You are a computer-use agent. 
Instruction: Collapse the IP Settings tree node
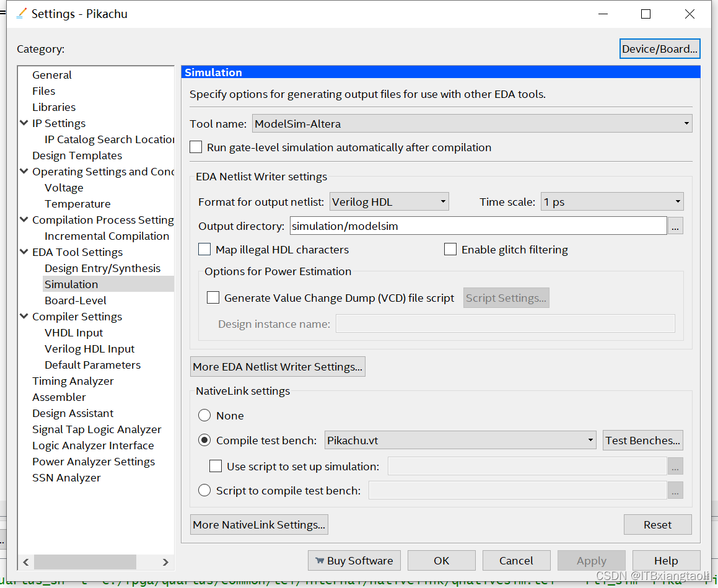coord(24,123)
